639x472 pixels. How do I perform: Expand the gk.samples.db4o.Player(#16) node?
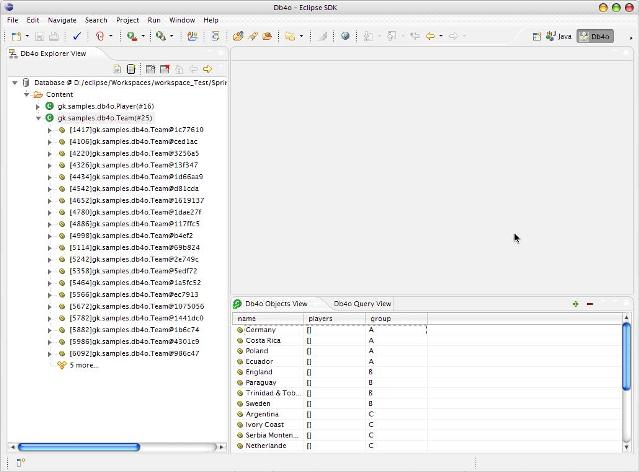(x=38, y=106)
